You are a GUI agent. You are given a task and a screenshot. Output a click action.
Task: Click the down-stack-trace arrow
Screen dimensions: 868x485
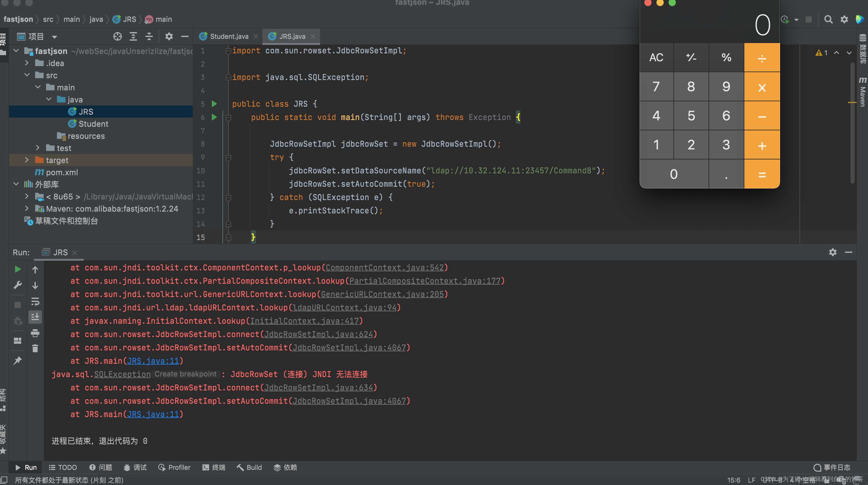[x=35, y=286]
